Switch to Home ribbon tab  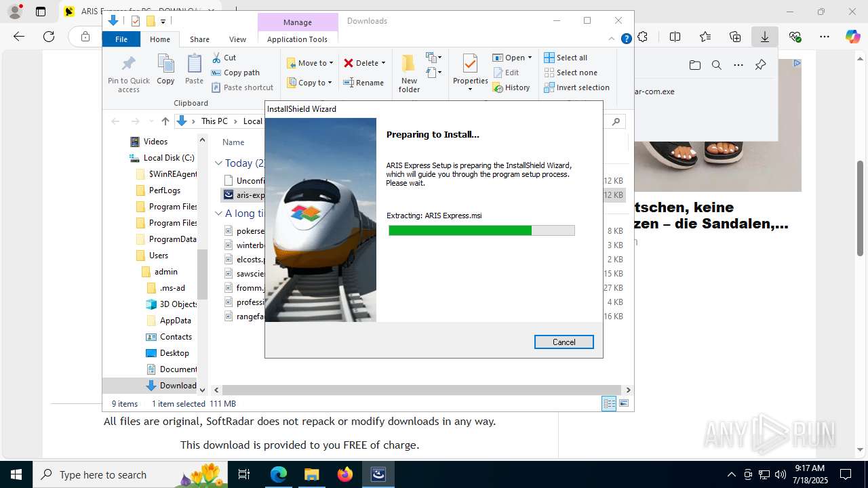tap(160, 39)
